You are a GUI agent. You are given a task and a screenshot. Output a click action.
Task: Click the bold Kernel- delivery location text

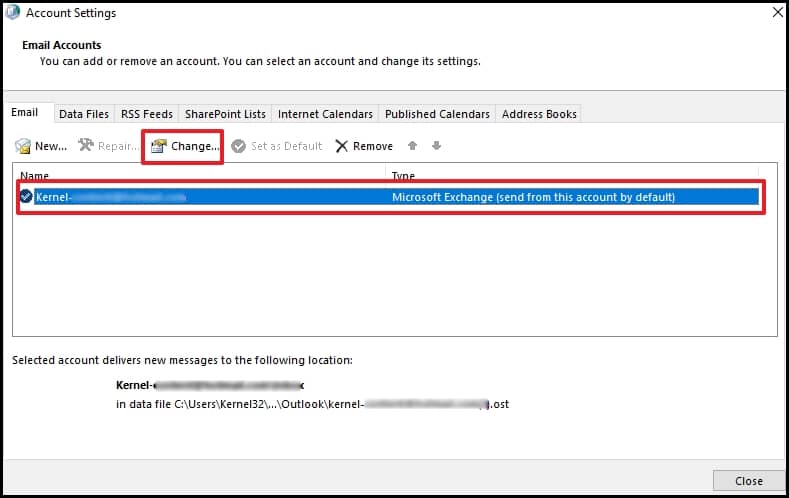[x=210, y=385]
